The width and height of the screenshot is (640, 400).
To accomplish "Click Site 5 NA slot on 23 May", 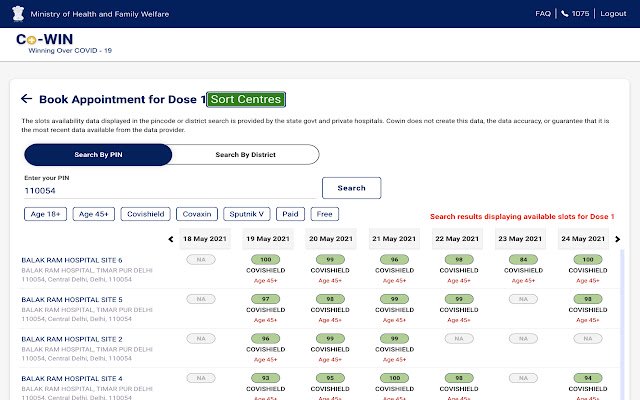I will click(523, 299).
